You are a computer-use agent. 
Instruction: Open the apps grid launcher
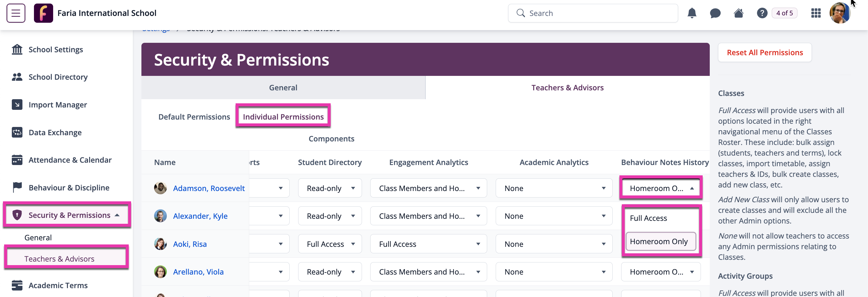816,13
